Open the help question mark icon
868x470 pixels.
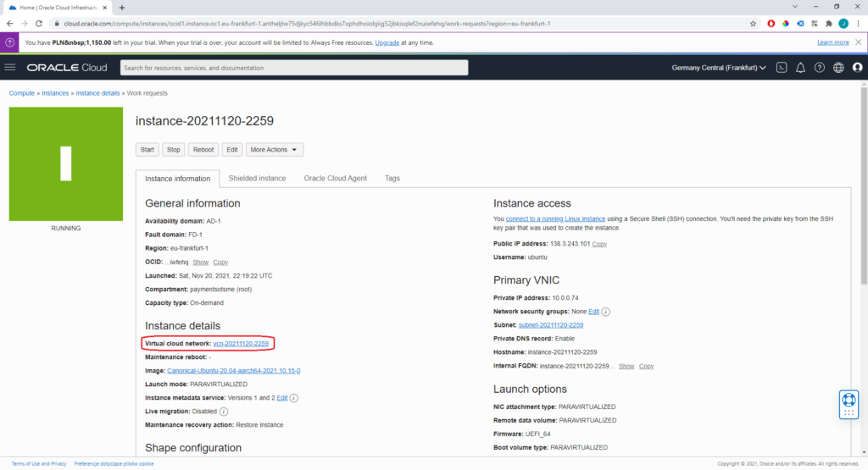(820, 68)
